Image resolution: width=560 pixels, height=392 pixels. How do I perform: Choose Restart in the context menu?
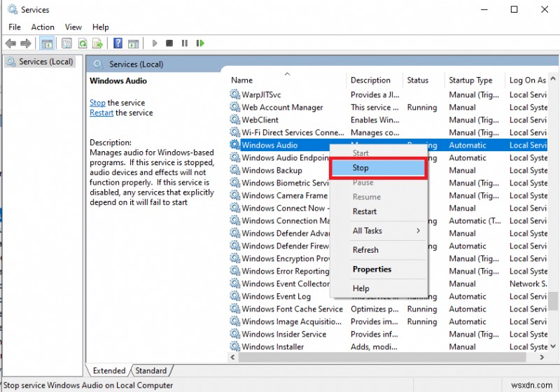coord(378,211)
